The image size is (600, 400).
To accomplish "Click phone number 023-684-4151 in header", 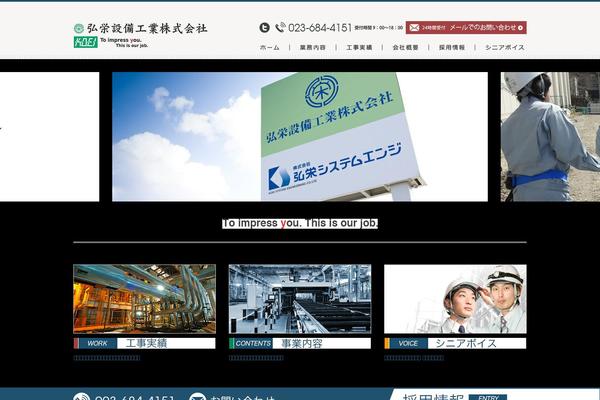I will pos(320,28).
